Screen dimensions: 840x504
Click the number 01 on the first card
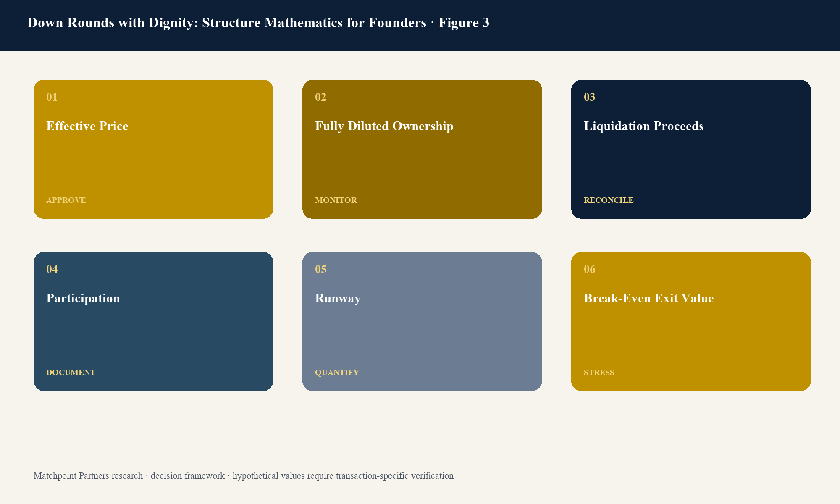52,97
